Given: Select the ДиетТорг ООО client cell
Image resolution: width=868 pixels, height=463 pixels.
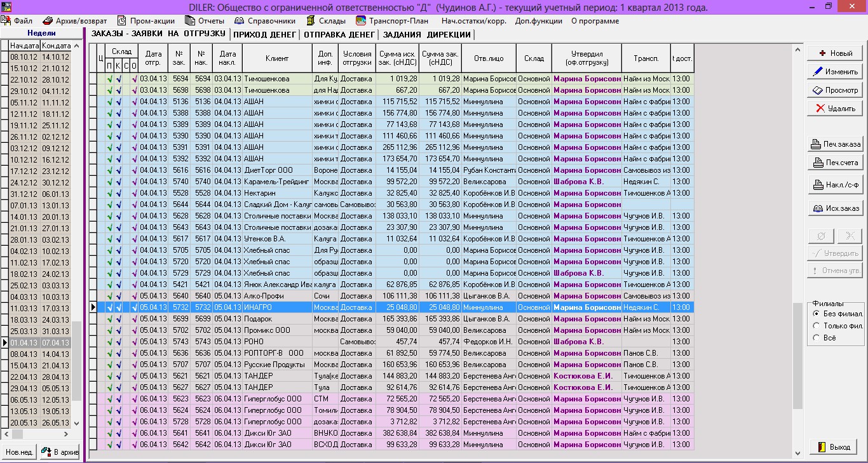Looking at the screenshot, I should (277, 170).
